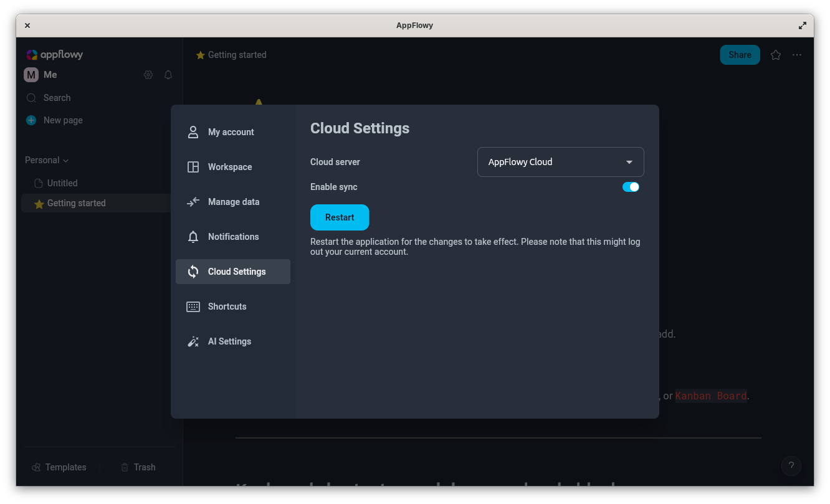Image resolution: width=830 pixels, height=504 pixels.
Task: Collapse the Personal section
Action: (x=47, y=160)
